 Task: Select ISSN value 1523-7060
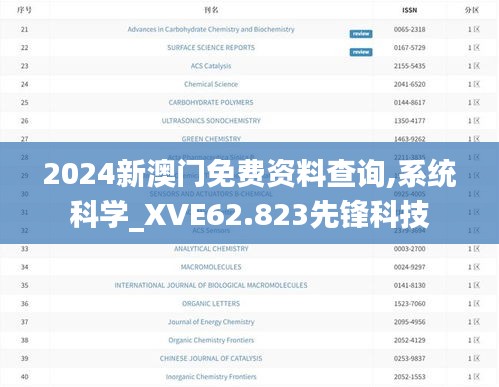click(409, 304)
